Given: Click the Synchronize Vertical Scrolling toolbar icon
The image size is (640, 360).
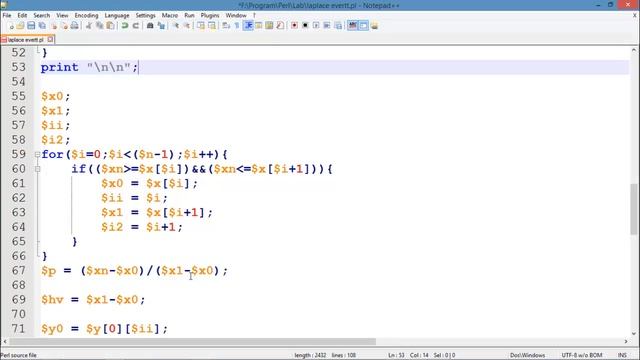Looking at the screenshot, I should [201, 26].
